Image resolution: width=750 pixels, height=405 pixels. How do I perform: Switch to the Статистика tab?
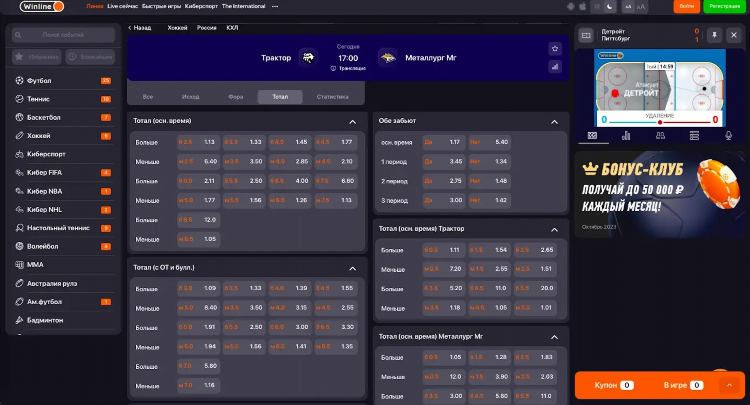pos(332,97)
